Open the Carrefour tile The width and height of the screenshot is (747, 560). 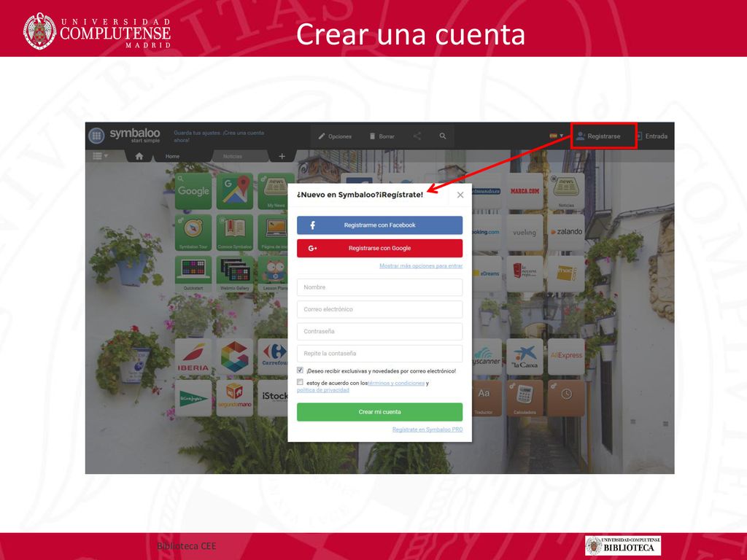click(x=273, y=357)
